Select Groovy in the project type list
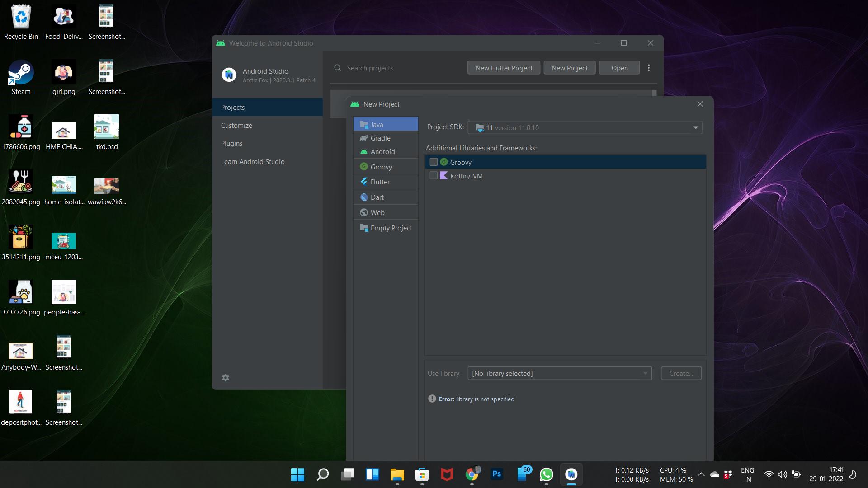The width and height of the screenshot is (868, 488). pos(381,167)
